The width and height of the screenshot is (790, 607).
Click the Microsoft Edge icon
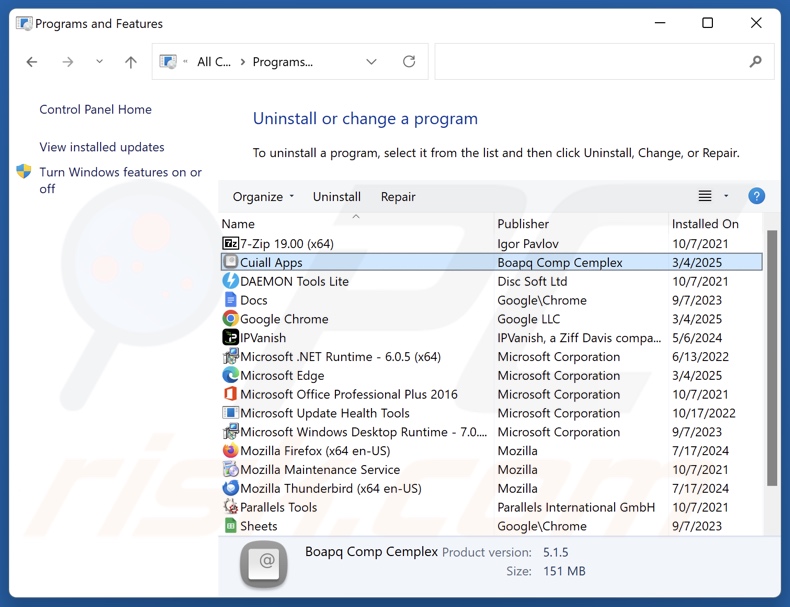(230, 375)
